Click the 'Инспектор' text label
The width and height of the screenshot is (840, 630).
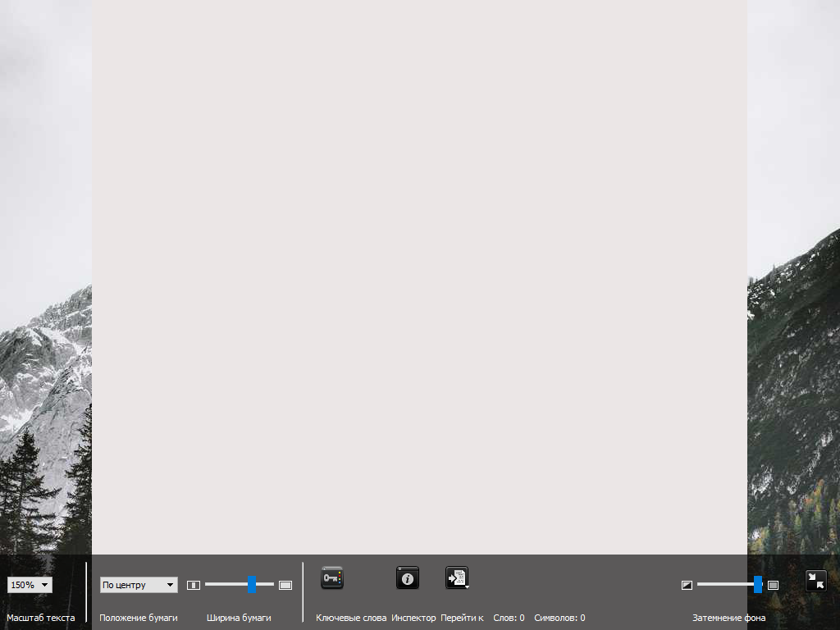413,618
